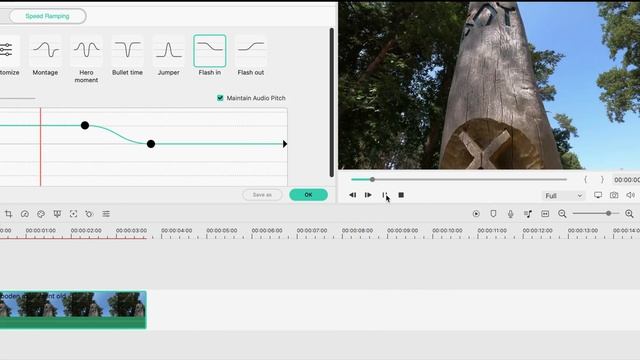The width and height of the screenshot is (640, 360).
Task: Pause the preview playback
Action: point(384,195)
